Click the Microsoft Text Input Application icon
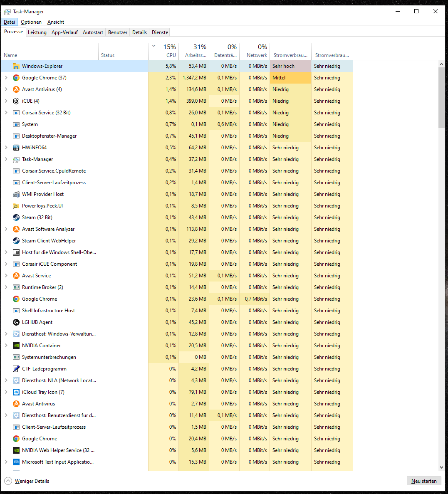Image resolution: width=448 pixels, height=494 pixels. pyautogui.click(x=16, y=462)
